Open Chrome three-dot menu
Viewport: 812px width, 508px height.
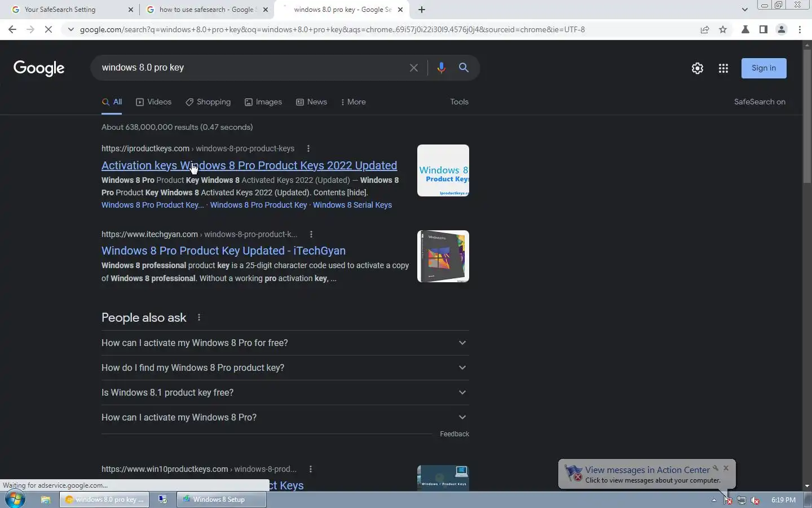click(x=800, y=29)
